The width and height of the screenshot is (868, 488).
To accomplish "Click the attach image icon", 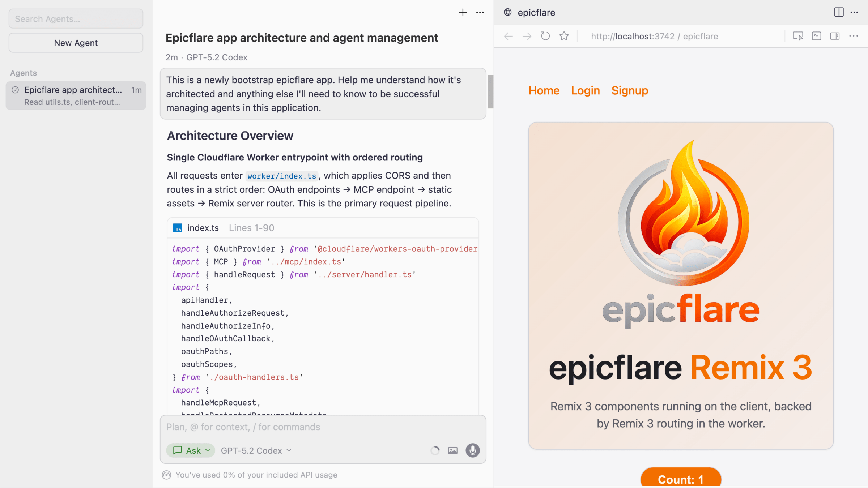I will [453, 450].
